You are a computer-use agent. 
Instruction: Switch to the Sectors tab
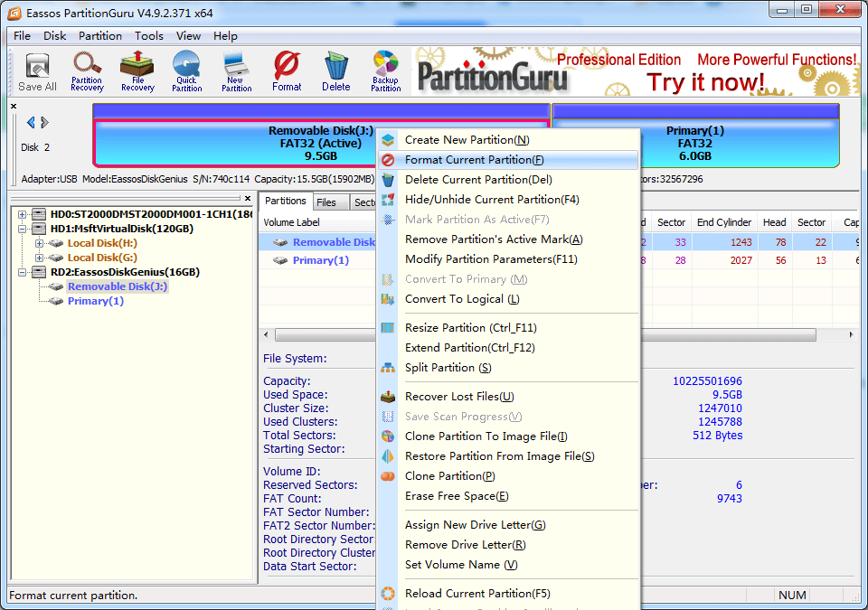pos(364,201)
